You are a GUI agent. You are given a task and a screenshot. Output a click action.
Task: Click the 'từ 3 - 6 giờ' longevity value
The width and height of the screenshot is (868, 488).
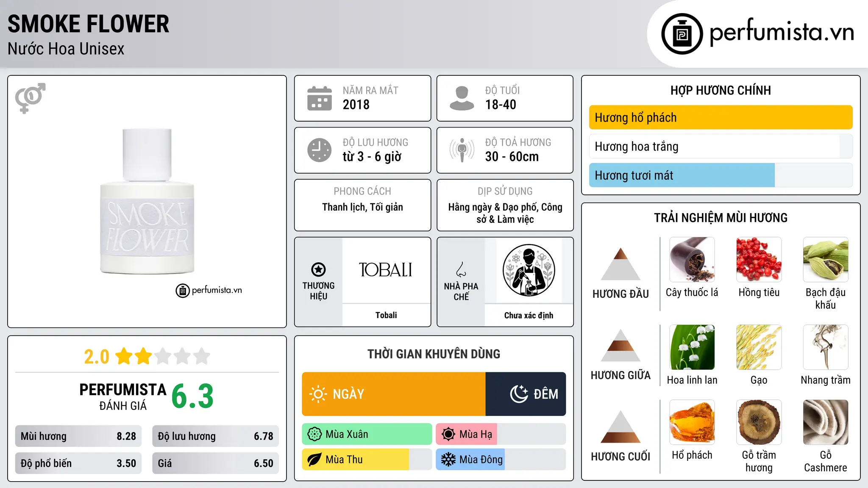(x=372, y=157)
